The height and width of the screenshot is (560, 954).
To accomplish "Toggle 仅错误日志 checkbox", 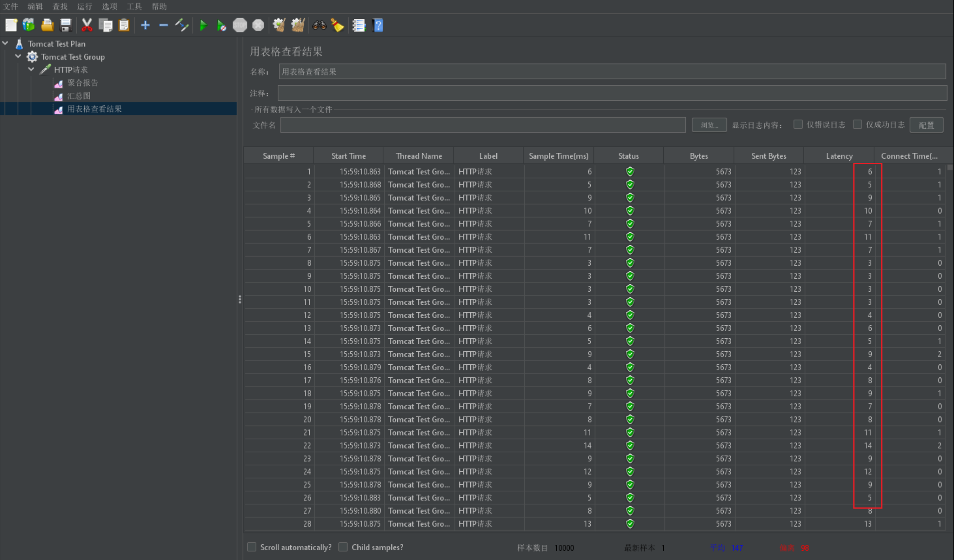I will click(798, 124).
